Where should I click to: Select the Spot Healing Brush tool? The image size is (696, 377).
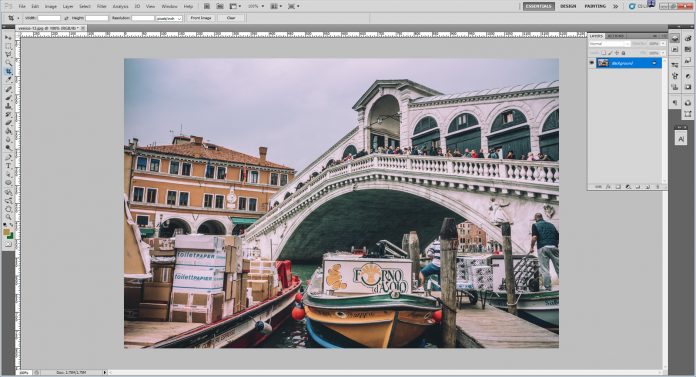8,89
